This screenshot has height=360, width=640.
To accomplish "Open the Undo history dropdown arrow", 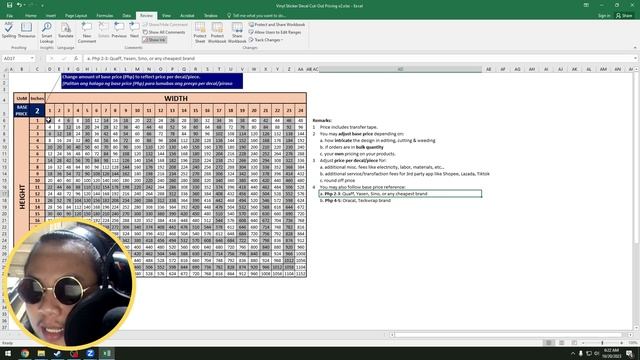I will [x=25, y=5].
